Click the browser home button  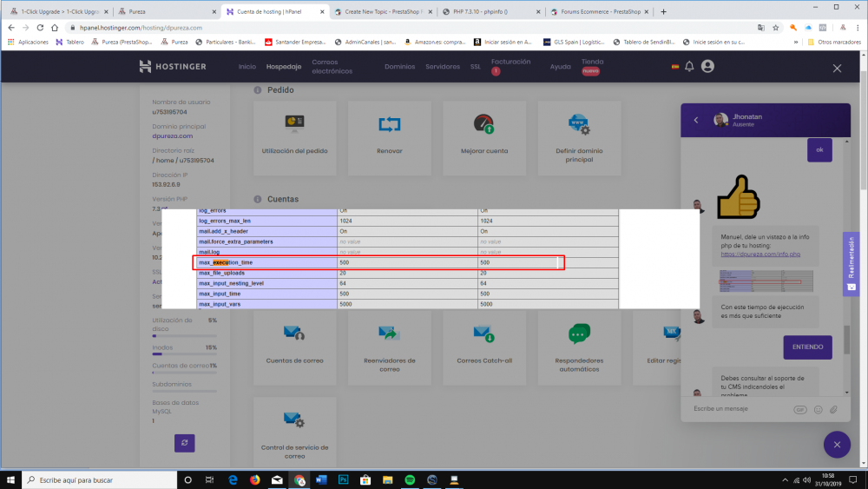[x=54, y=28]
